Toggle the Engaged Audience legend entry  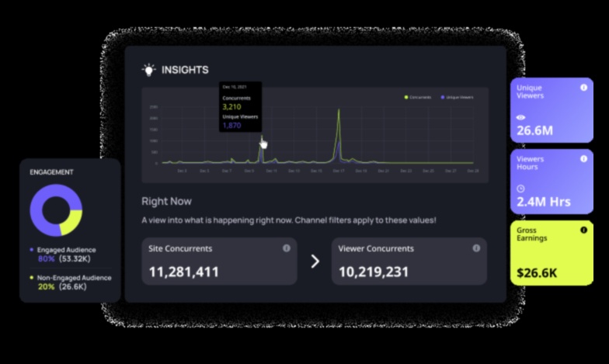tap(65, 250)
